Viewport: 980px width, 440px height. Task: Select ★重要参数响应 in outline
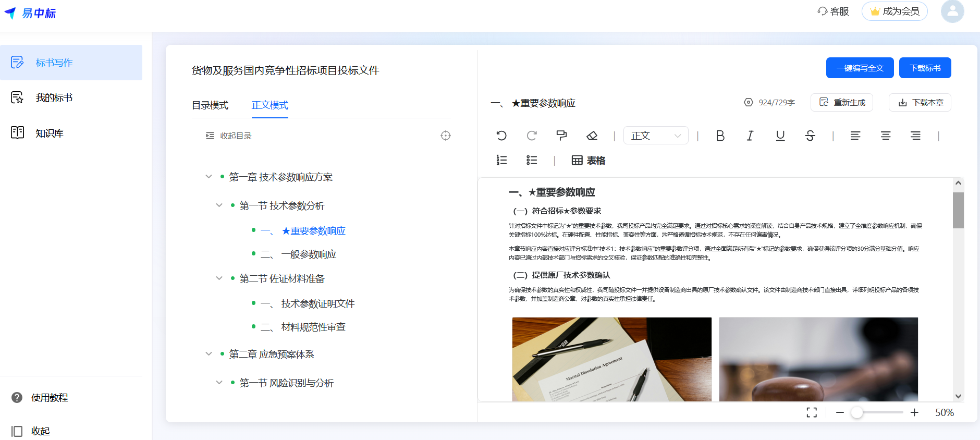(303, 231)
